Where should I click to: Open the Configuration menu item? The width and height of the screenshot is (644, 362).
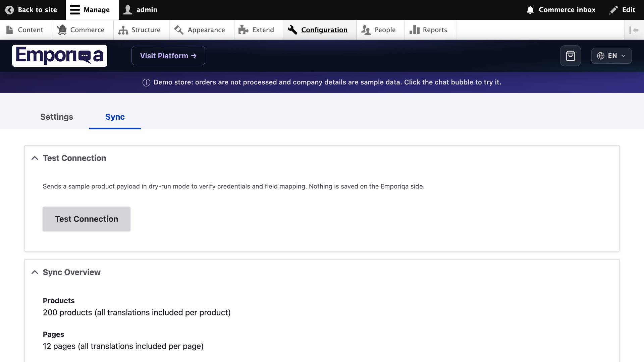click(x=319, y=30)
